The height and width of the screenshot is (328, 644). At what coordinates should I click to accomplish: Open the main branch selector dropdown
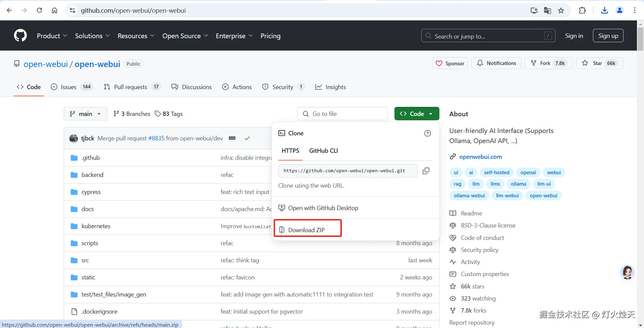pyautogui.click(x=86, y=114)
